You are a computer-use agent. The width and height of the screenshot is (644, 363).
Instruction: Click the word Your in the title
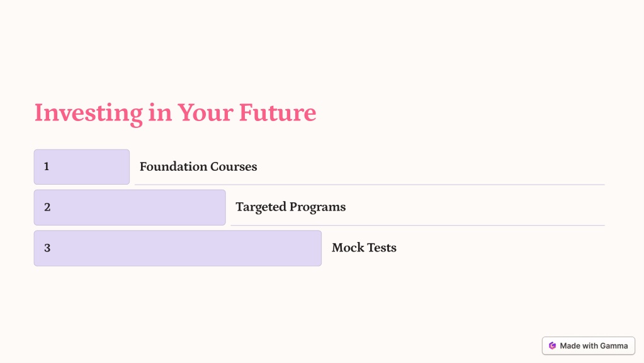pos(205,112)
